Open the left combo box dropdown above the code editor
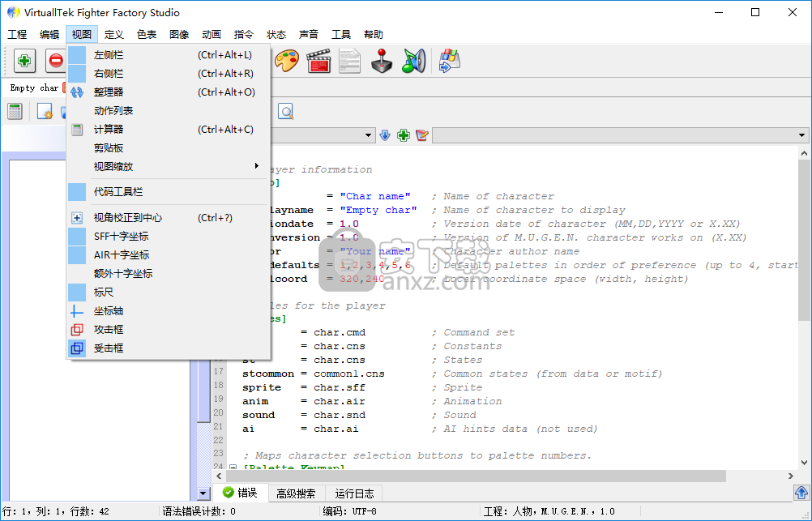This screenshot has width=812, height=521. [x=368, y=135]
